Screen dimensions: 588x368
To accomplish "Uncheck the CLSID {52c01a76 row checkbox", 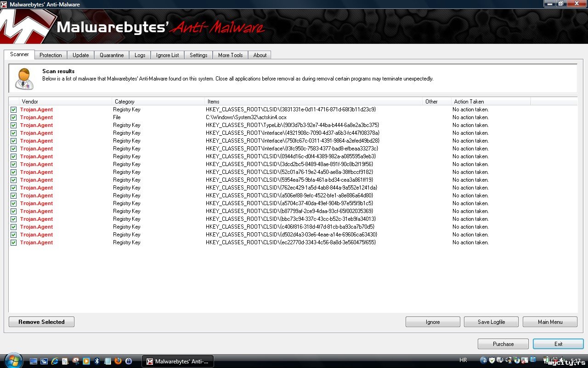I will pos(14,172).
